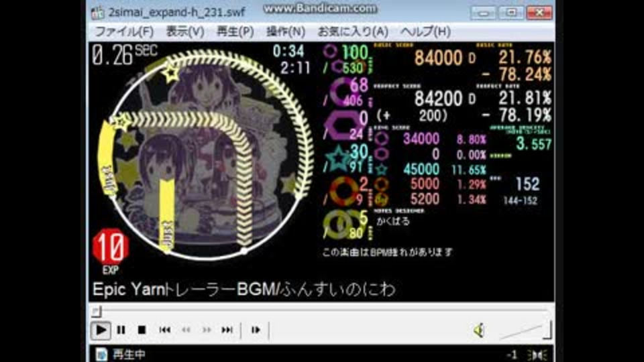Pause the playback
Image resolution: width=644 pixels, height=362 pixels.
(121, 330)
